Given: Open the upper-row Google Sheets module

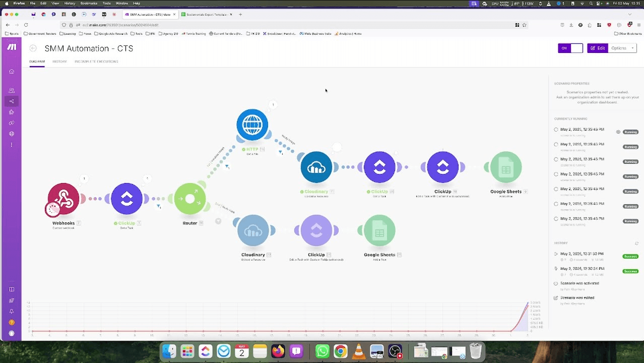Looking at the screenshot, I should (506, 167).
